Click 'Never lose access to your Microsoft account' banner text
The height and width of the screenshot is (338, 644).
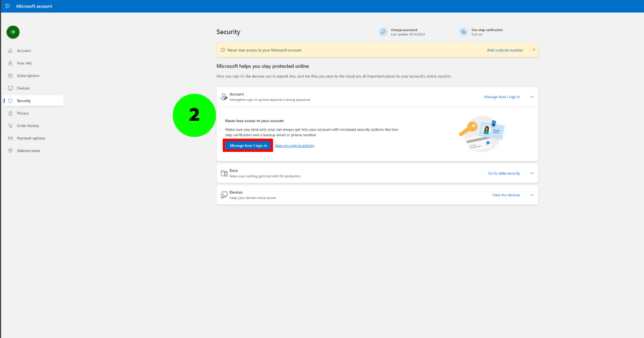coord(265,50)
